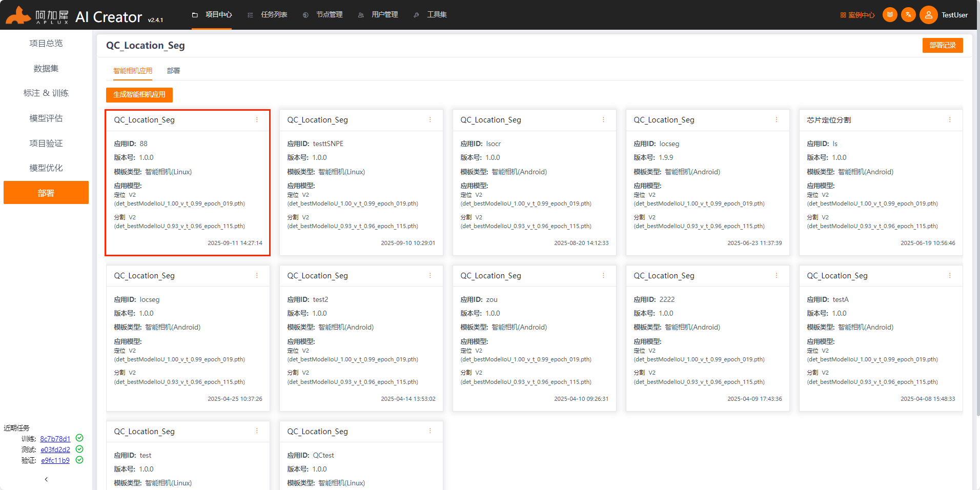Open the 任务列表 top menu
Viewport: 980px width, 490px height.
click(268, 15)
